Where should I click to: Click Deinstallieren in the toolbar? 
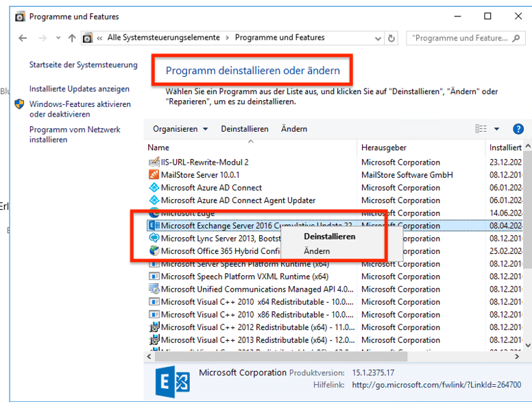(244, 129)
